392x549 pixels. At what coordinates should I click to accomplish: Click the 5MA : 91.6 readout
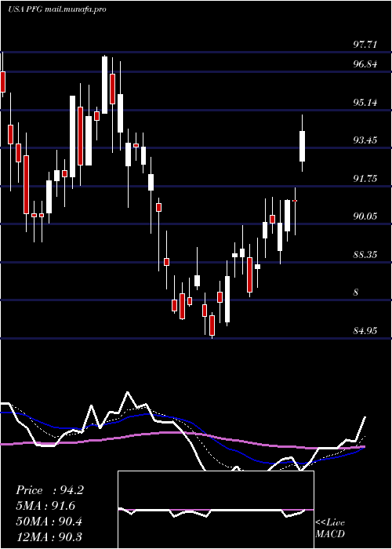(45, 506)
